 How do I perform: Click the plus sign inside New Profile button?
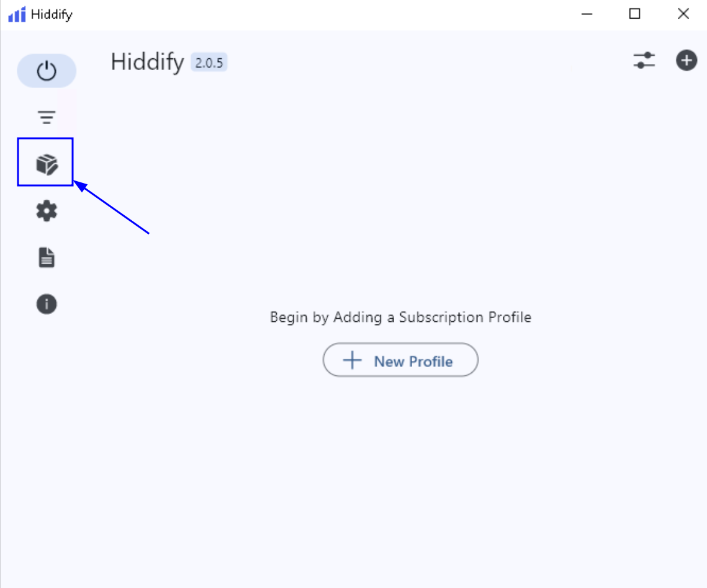click(352, 360)
